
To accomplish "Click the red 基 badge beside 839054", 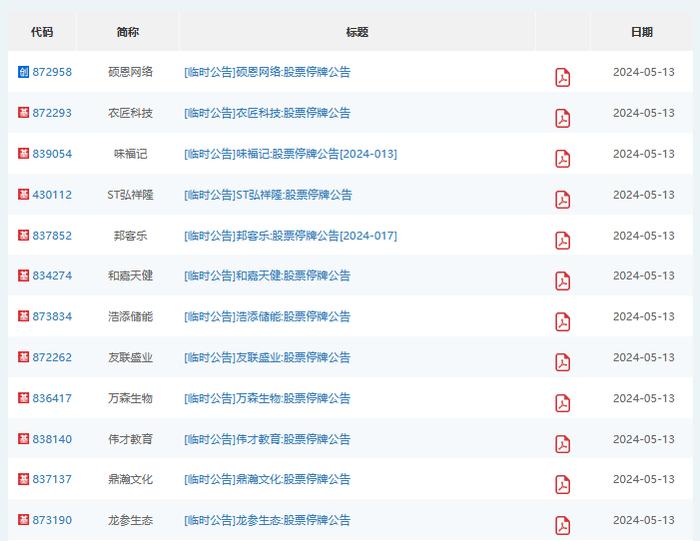I will pyautogui.click(x=24, y=154).
